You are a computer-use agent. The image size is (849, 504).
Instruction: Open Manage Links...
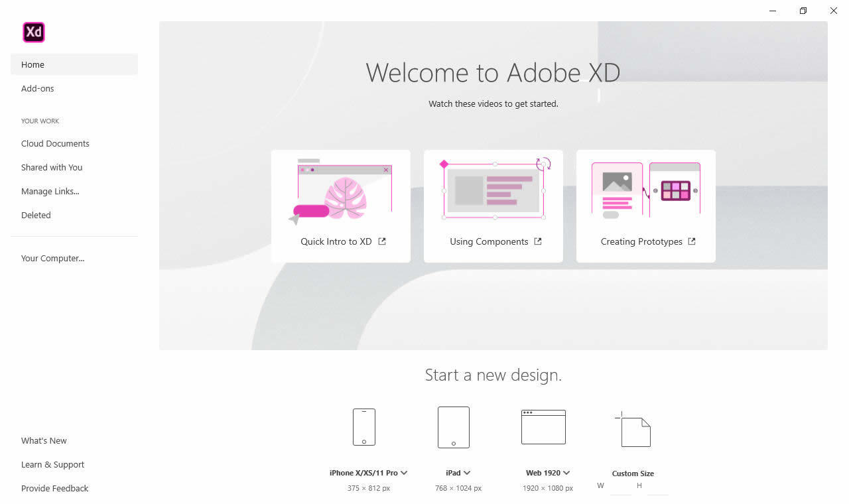[50, 191]
